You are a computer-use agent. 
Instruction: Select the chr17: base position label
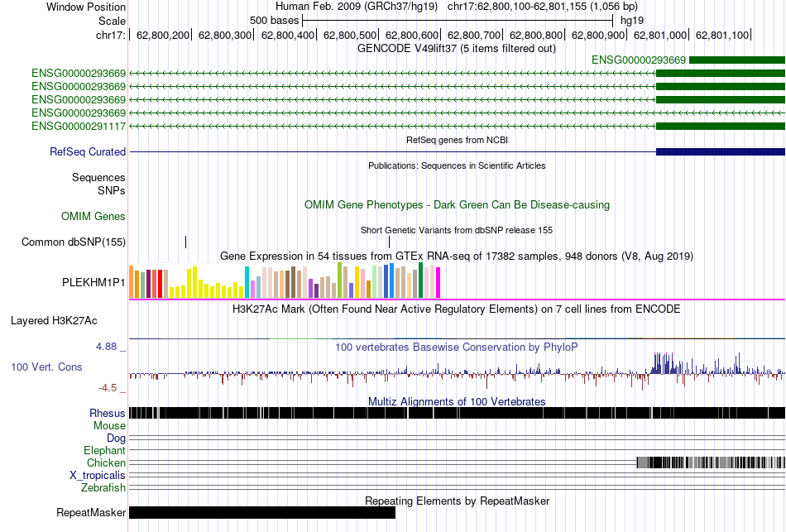[x=111, y=35]
